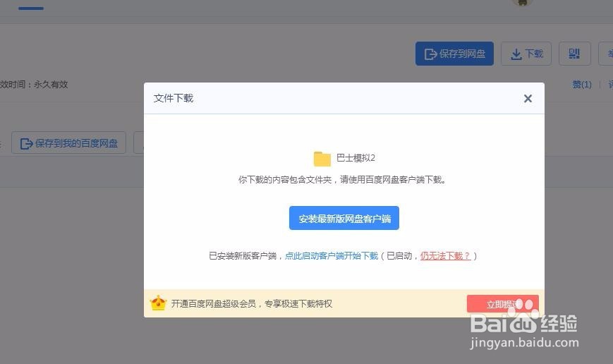
Task: Click text 开通百度网盘超级会员，专享极速下载特权
Action: 252,304
